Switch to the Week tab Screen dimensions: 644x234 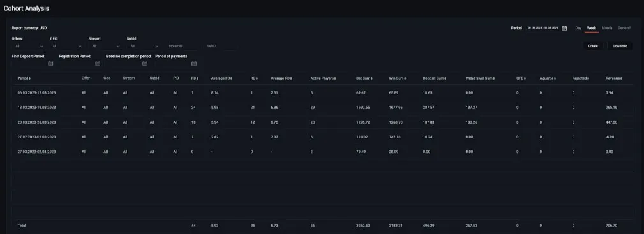(x=592, y=28)
